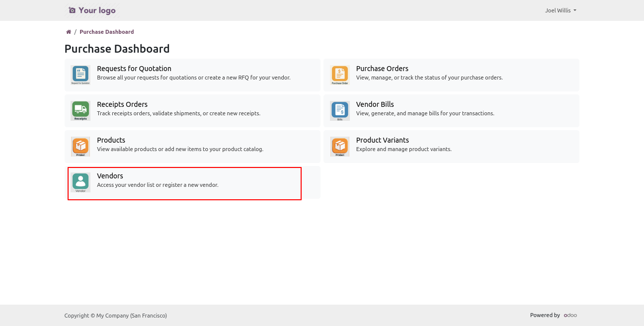Image resolution: width=644 pixels, height=326 pixels.
Task: Click the 'Access your vendor list' description
Action: point(158,185)
